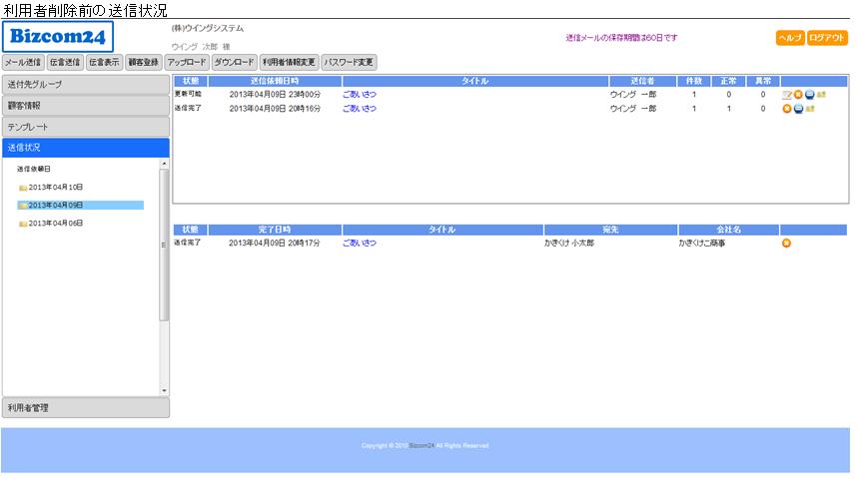This screenshot has width=858, height=504.
Task: Click the blue round icon in the 更新可能 row
Action: [809, 95]
